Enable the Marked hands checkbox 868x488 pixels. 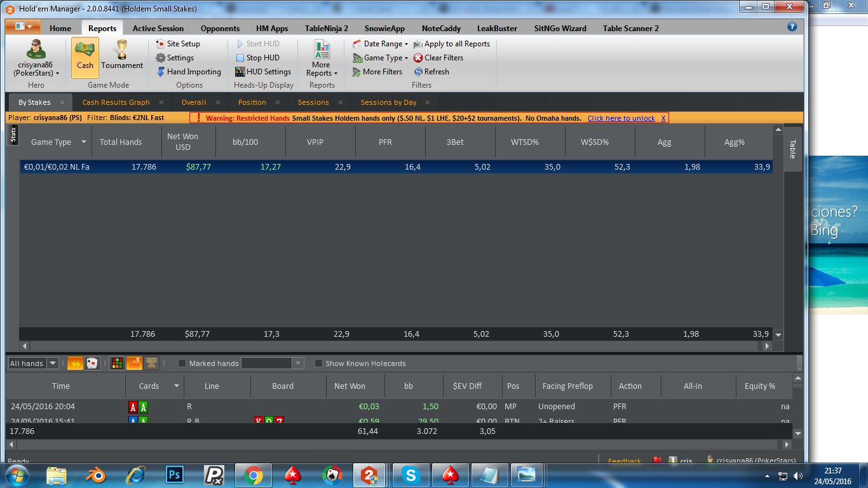[x=182, y=363]
